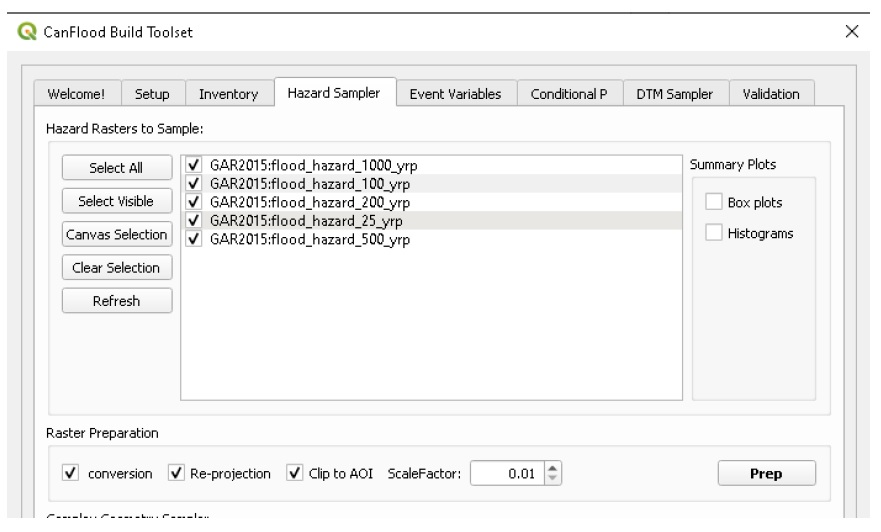This screenshot has width=881, height=532.
Task: Select the GAR2015:flood_hazard_500_yrp row text
Action: 310,240
